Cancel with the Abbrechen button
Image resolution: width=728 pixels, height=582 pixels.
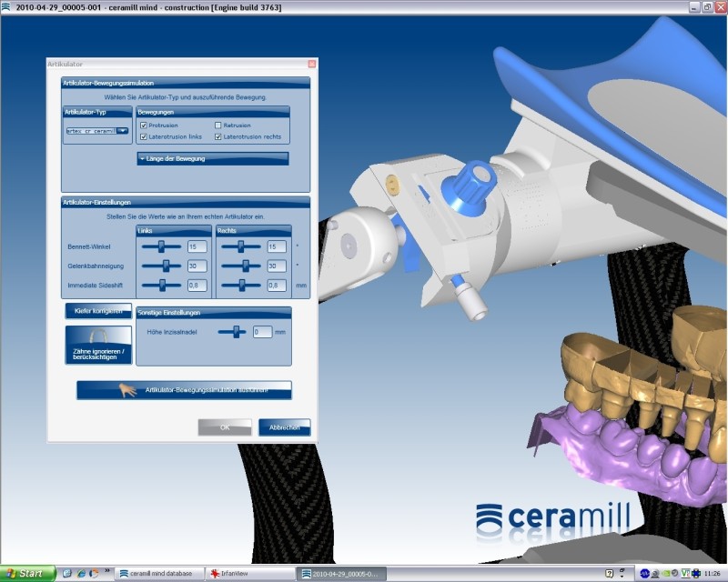(284, 426)
